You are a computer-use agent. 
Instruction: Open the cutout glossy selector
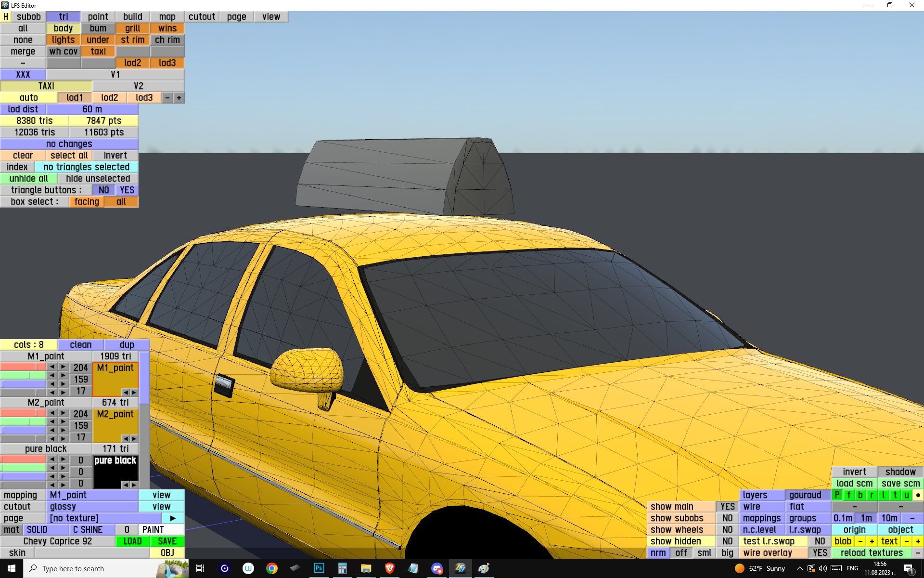pos(92,507)
